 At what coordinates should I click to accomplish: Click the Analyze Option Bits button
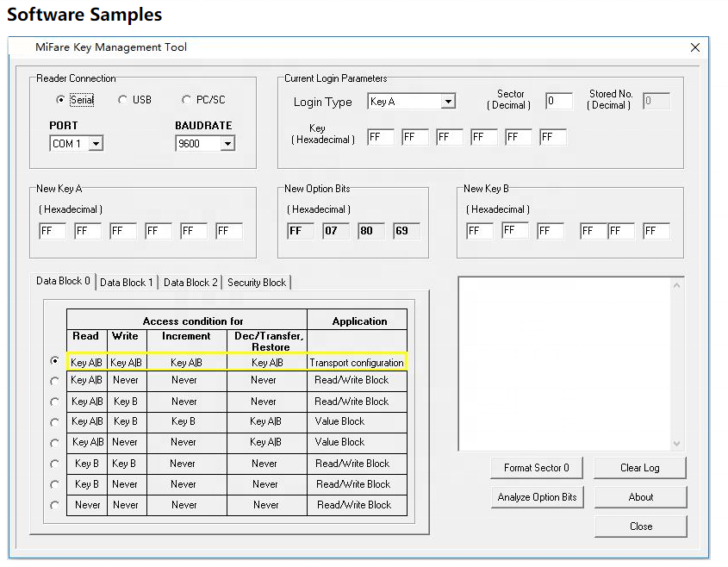tap(537, 497)
